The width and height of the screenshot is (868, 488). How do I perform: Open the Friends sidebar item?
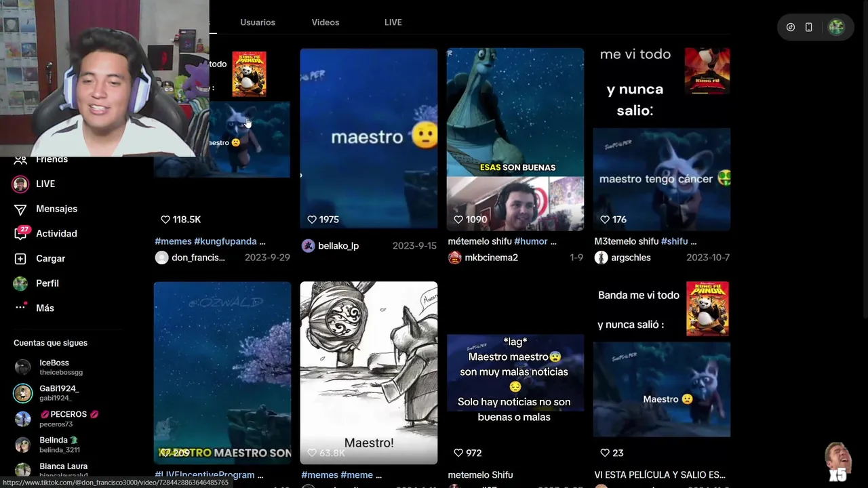tap(52, 159)
